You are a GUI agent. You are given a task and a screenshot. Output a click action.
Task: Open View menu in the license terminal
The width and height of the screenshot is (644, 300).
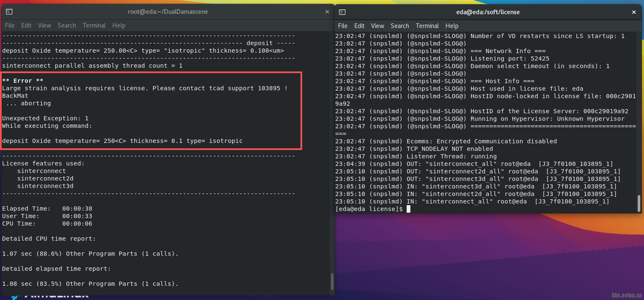[377, 26]
